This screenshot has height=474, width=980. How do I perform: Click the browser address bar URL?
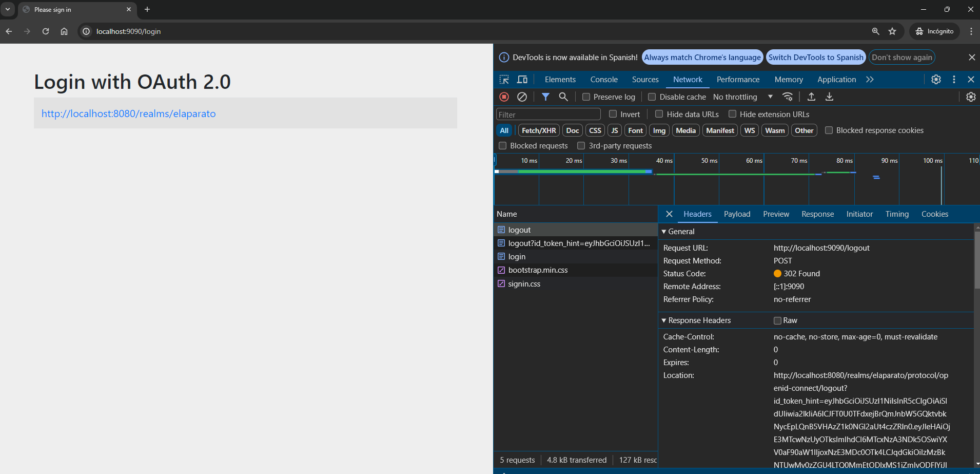pos(128,31)
